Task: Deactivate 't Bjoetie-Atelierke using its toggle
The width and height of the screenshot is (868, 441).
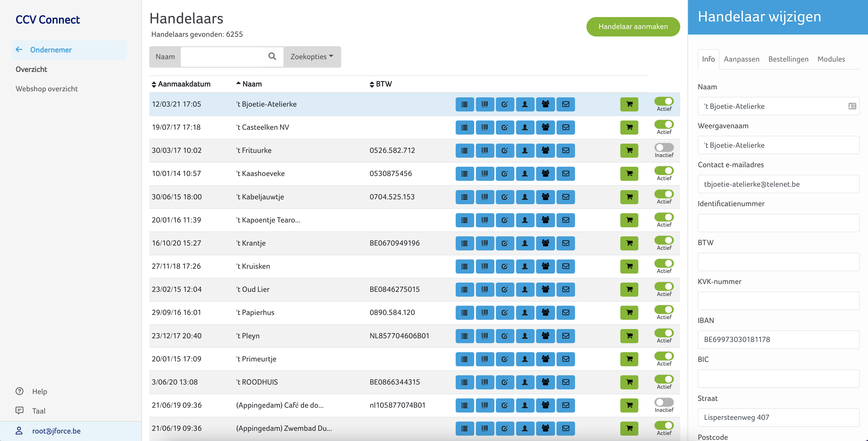Action: (x=664, y=101)
